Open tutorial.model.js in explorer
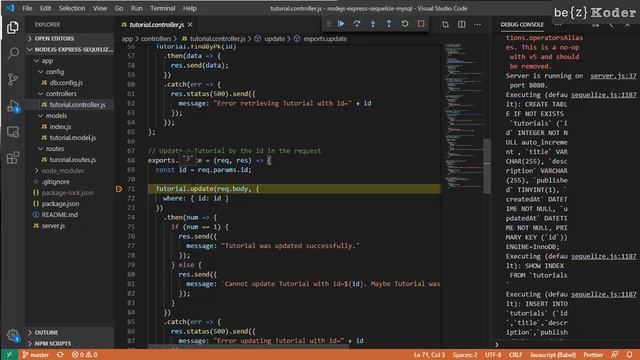Screen dimensions: 640x360 click(73, 138)
